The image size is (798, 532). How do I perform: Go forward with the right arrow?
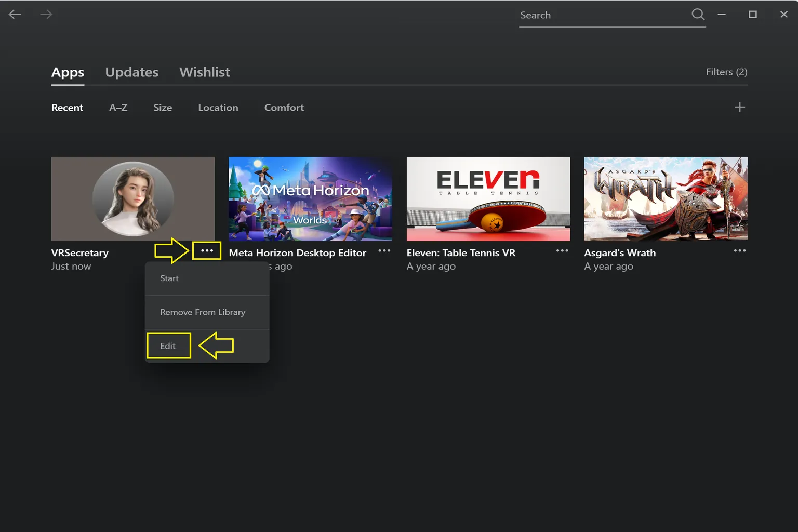click(x=46, y=15)
